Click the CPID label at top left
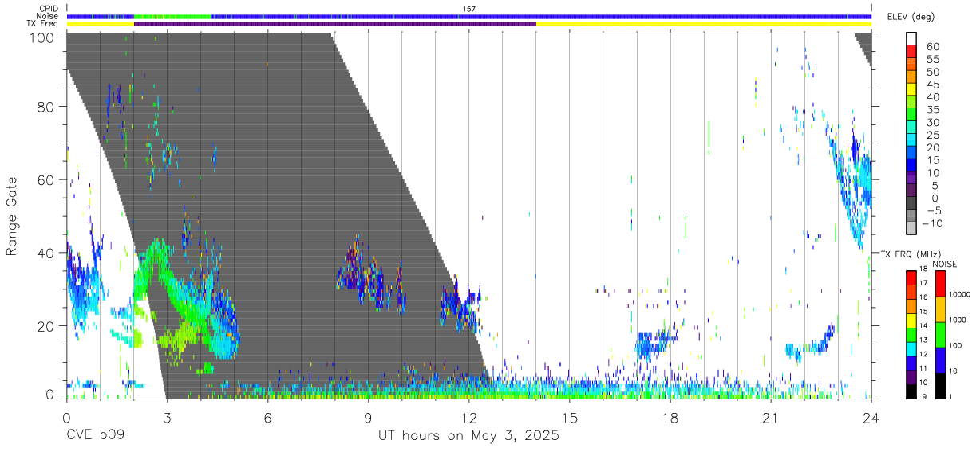Screen dimensions: 980x452 pyautogui.click(x=48, y=9)
